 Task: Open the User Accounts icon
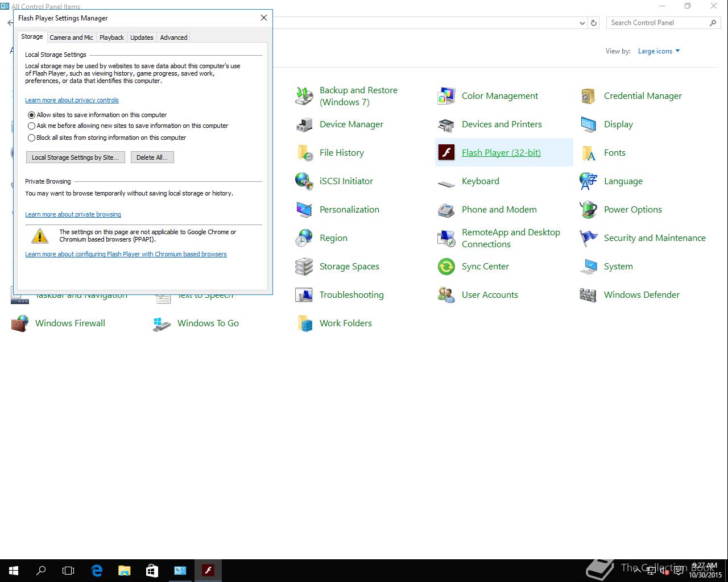click(x=446, y=295)
